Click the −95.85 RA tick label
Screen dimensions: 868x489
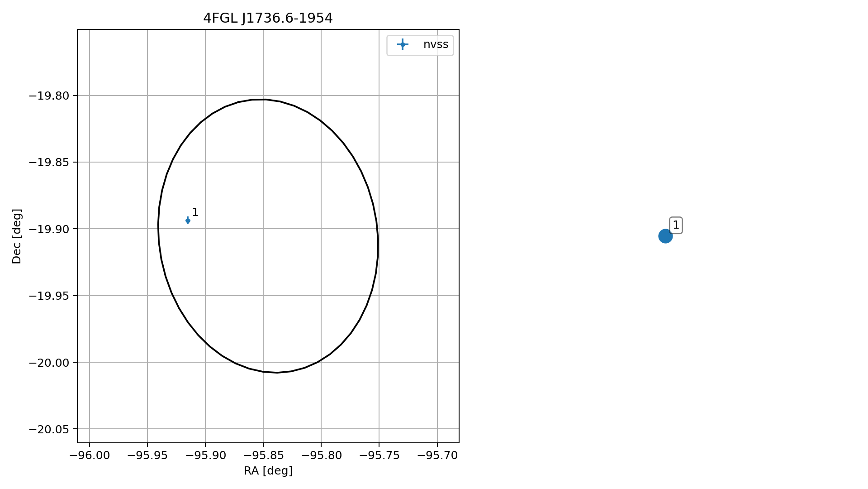coord(263,455)
